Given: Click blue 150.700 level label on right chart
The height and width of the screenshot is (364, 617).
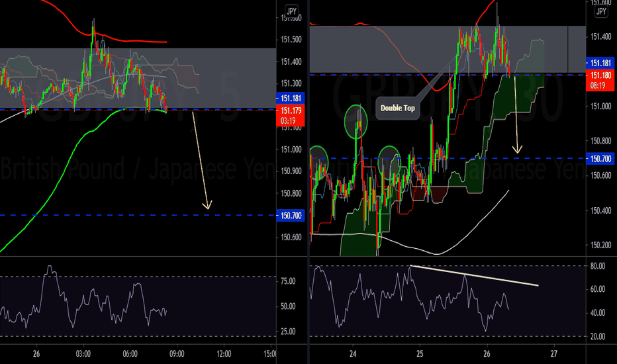Looking at the screenshot, I should coord(600,159).
